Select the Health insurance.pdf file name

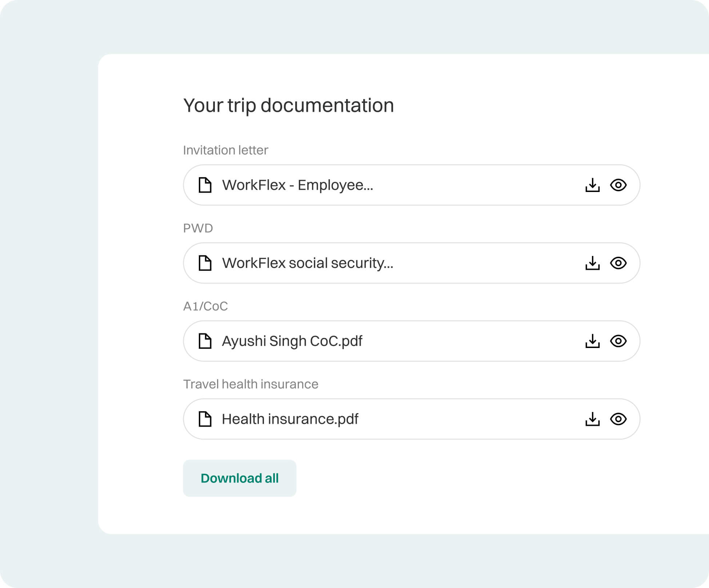click(x=290, y=419)
